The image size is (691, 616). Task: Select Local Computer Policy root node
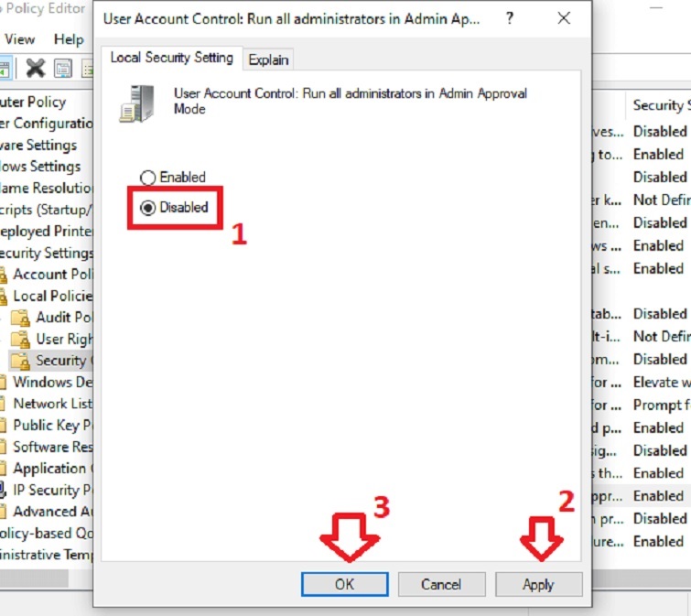point(33,102)
